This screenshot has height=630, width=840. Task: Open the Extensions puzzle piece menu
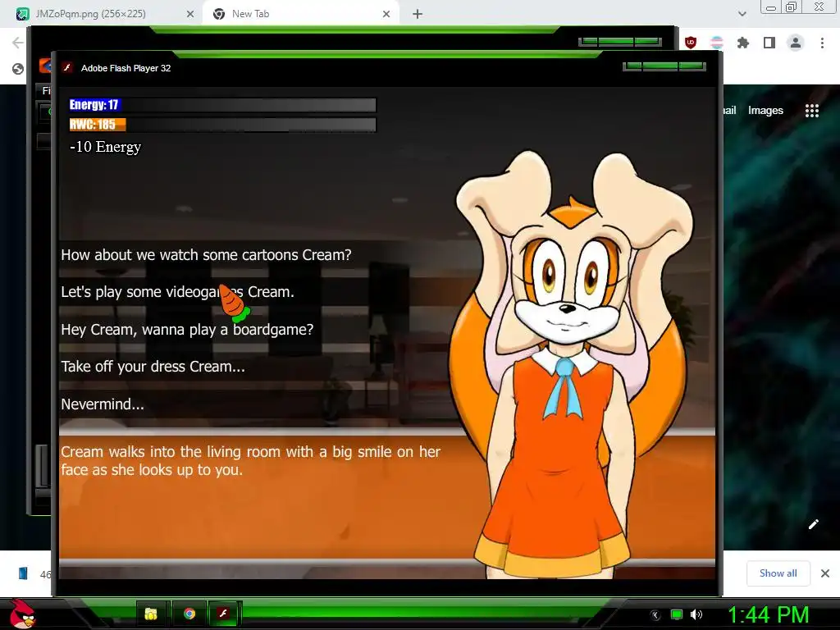pyautogui.click(x=743, y=43)
